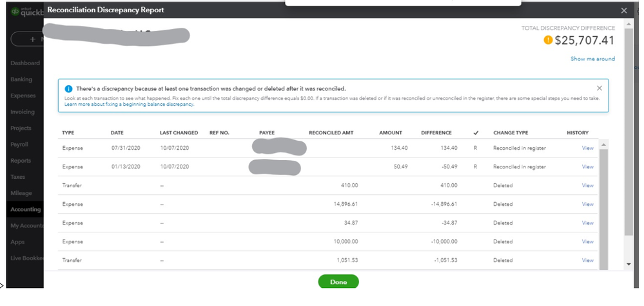Click the green Done button
This screenshot has width=644, height=306.
coord(338,282)
